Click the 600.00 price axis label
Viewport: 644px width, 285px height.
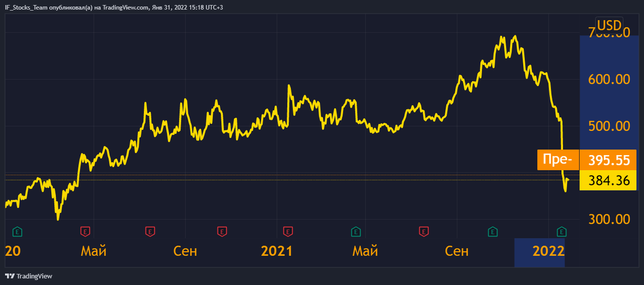tap(609, 79)
